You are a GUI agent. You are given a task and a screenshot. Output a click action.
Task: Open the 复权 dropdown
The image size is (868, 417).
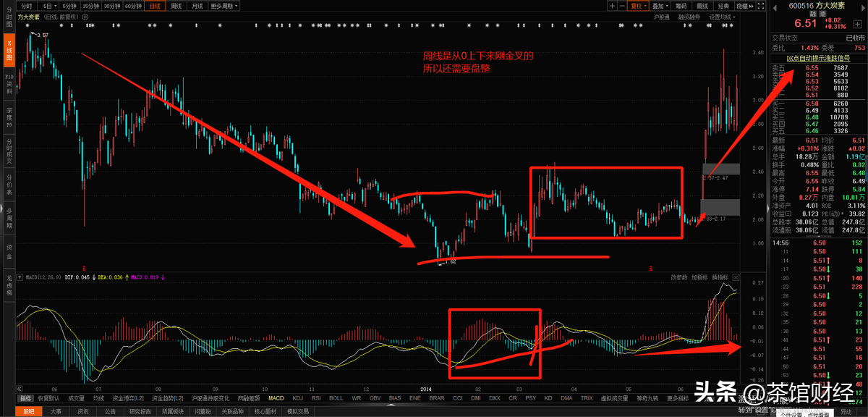click(x=639, y=6)
